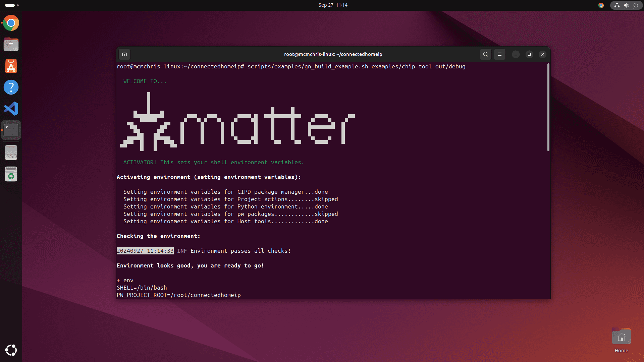Screen dimensions: 644x362
Task: Launch Google Chrome from the dock
Action: (11, 23)
